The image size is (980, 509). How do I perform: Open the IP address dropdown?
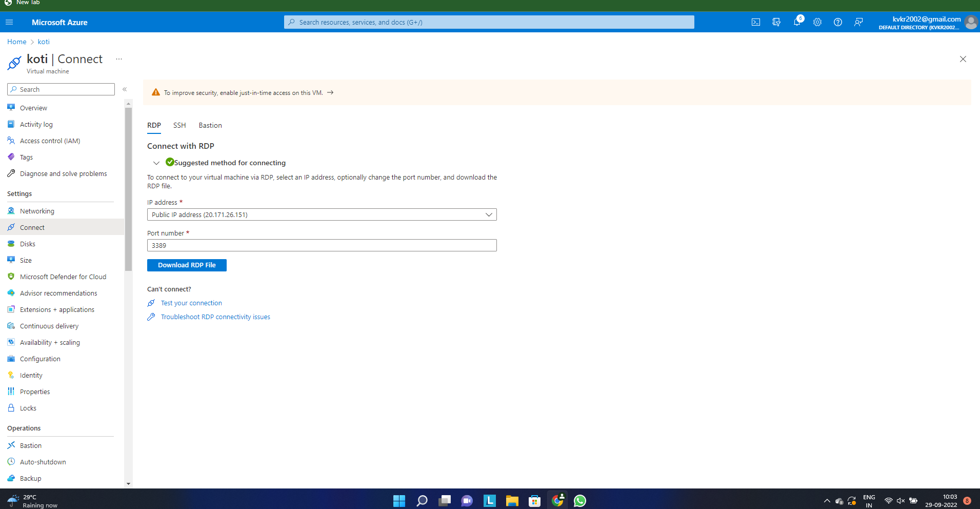[488, 214]
